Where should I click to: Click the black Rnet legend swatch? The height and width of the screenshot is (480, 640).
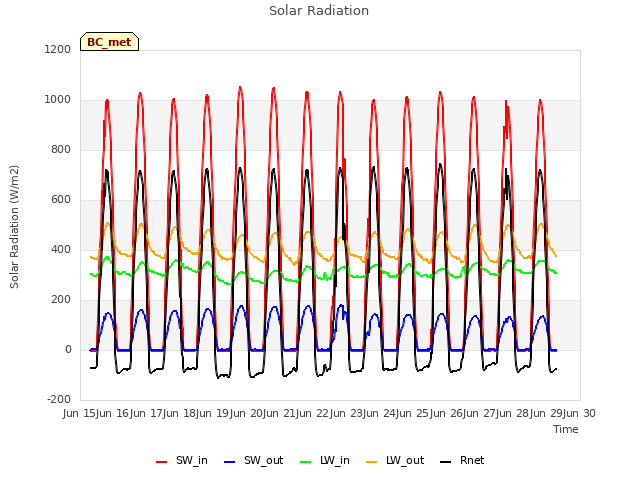446,462
